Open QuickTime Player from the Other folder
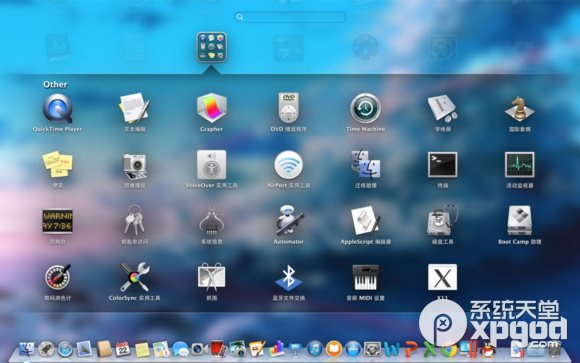The width and height of the screenshot is (580, 363). [57, 108]
